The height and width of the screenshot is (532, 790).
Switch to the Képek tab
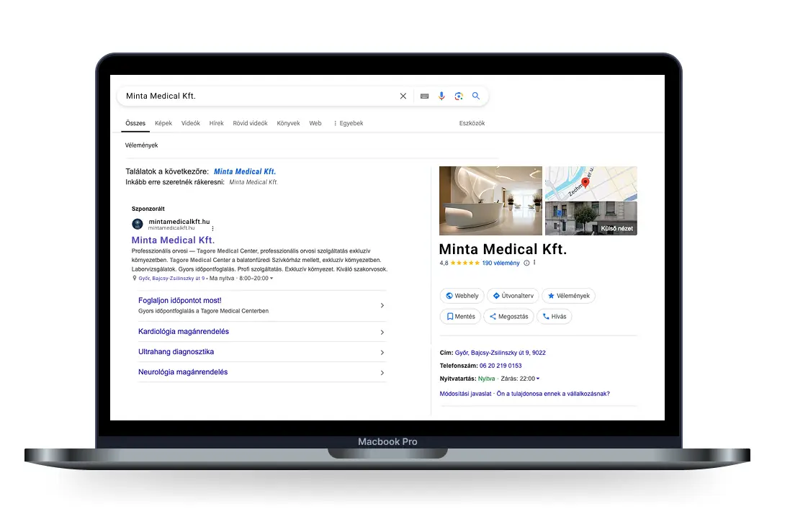pyautogui.click(x=163, y=123)
